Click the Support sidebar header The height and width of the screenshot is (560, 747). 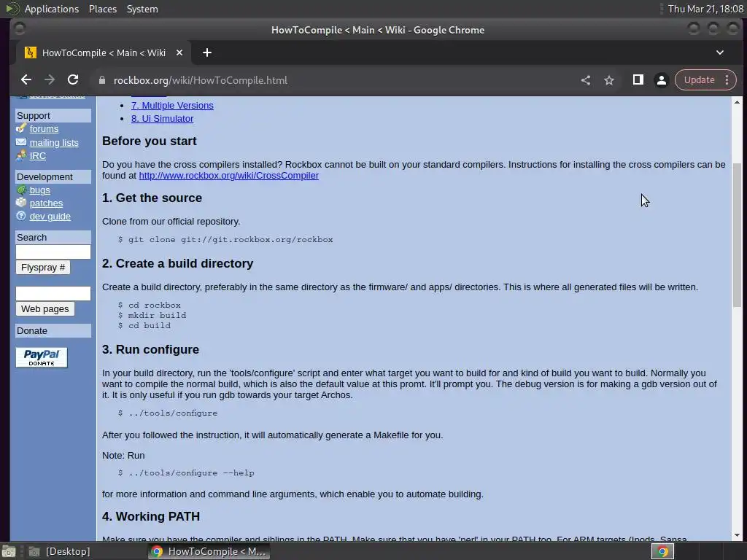point(53,116)
